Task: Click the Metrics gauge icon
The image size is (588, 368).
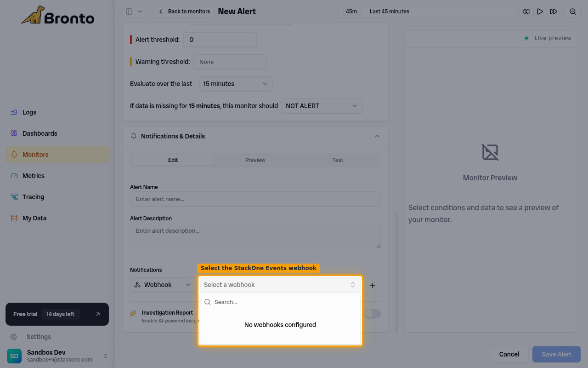Action: [x=14, y=176]
